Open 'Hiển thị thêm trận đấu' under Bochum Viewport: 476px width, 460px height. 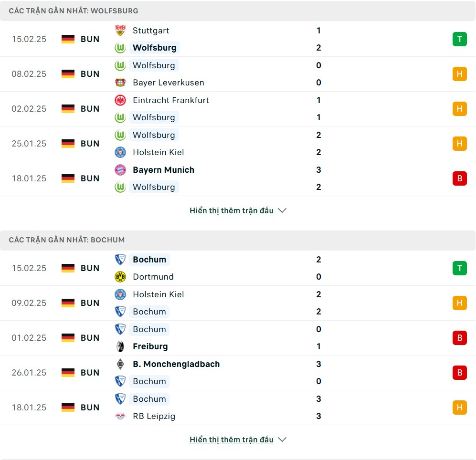231,439
